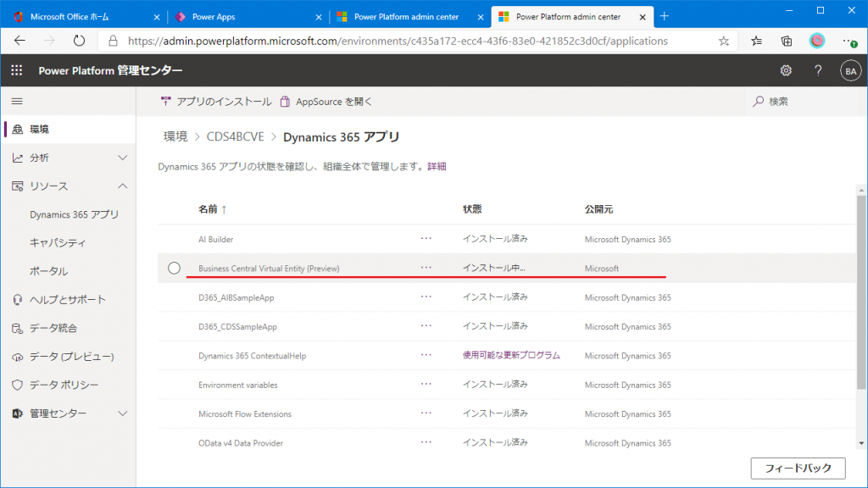Open the favorites list icon
The image size is (868, 488).
[756, 41]
